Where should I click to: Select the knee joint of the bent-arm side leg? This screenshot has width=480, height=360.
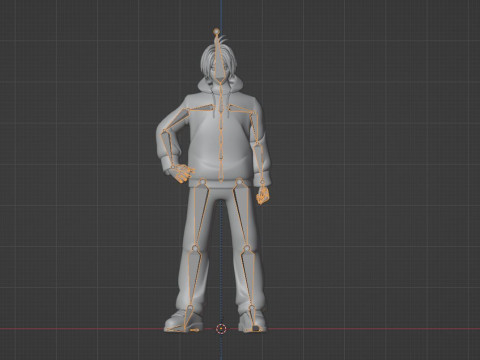coord(195,248)
